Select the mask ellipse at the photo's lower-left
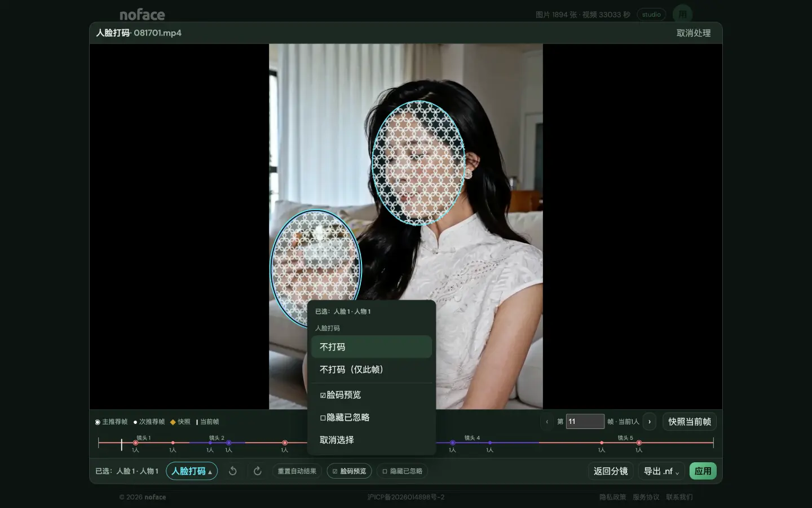812x508 pixels. [316, 268]
